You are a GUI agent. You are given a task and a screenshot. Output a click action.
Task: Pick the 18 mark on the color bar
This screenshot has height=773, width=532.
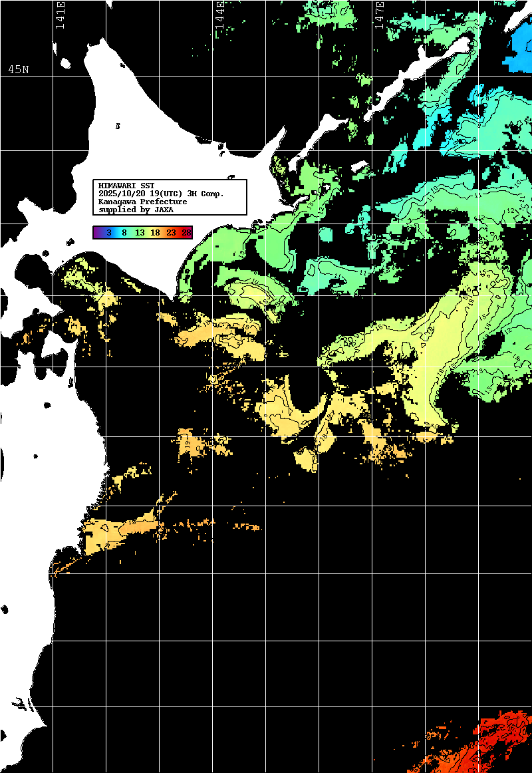(155, 233)
